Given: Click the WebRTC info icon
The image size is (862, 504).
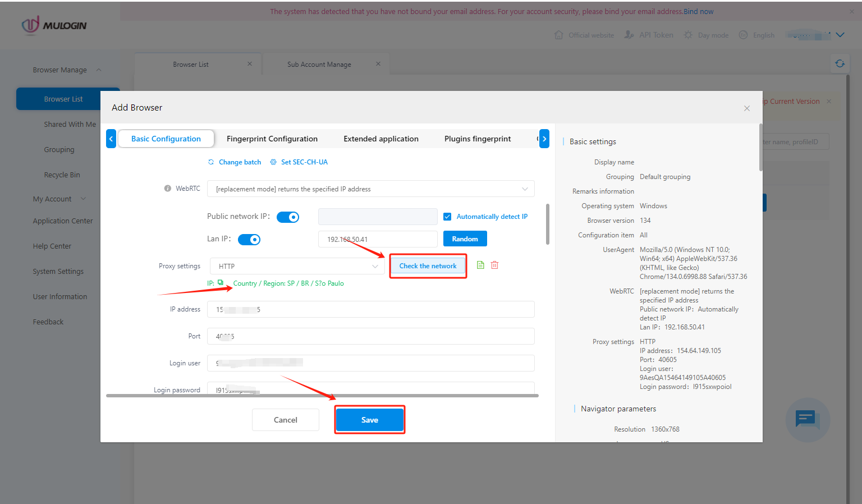Looking at the screenshot, I should (167, 189).
